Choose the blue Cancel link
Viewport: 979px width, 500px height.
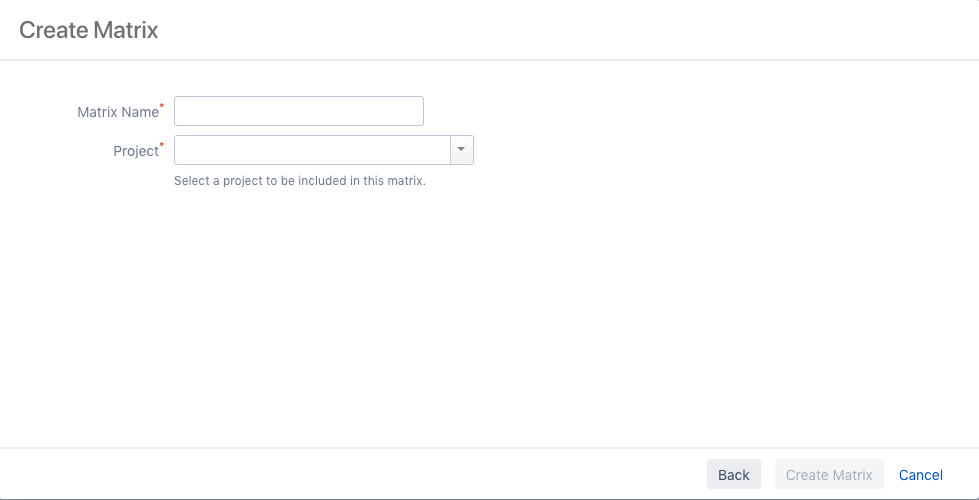tap(920, 475)
